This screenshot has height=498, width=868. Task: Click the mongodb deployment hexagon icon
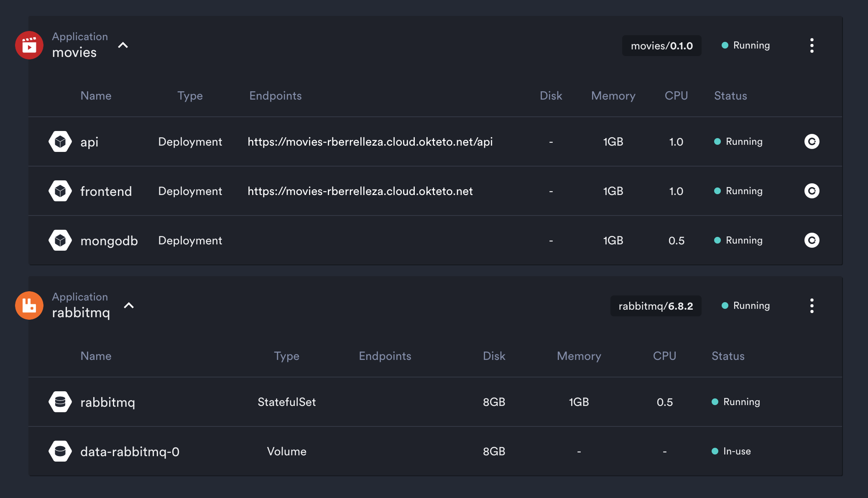click(60, 240)
